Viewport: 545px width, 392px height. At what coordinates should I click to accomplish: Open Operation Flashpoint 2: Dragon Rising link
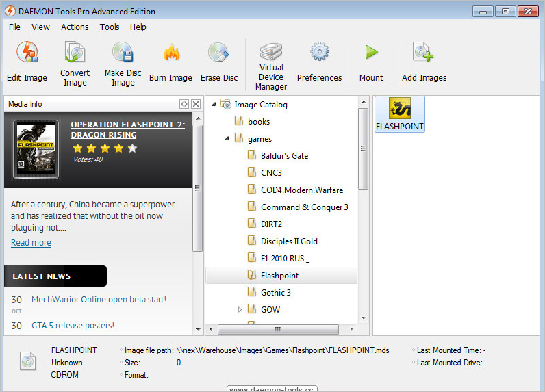[128, 129]
